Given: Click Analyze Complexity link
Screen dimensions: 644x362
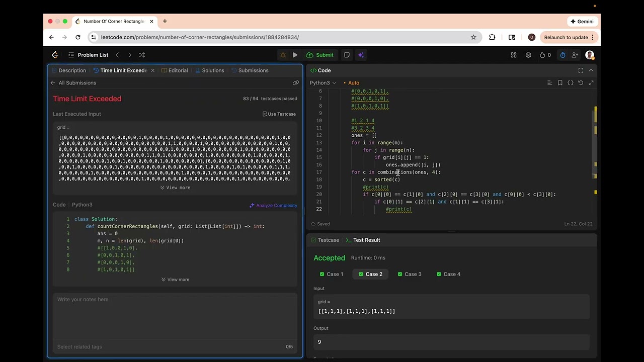Looking at the screenshot, I should pyautogui.click(x=273, y=206).
